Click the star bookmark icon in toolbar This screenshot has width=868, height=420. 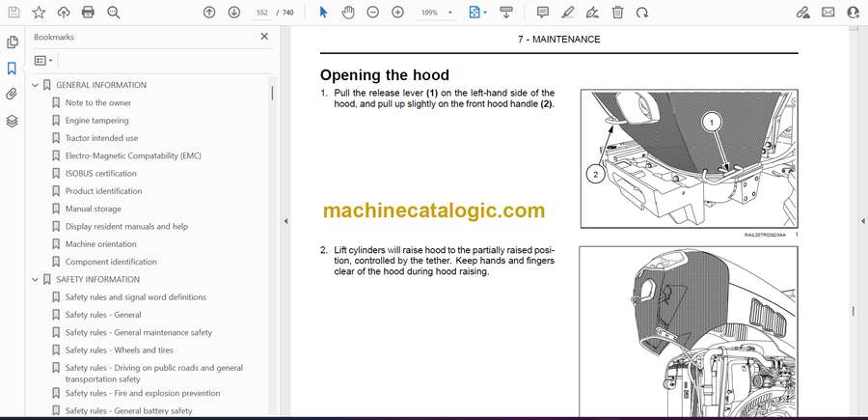[x=39, y=13]
